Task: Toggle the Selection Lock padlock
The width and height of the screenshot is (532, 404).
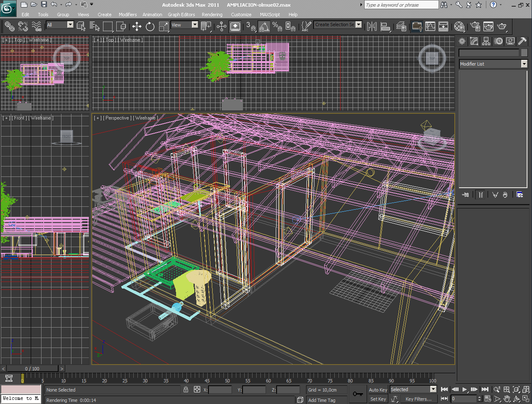Action: click(x=186, y=389)
